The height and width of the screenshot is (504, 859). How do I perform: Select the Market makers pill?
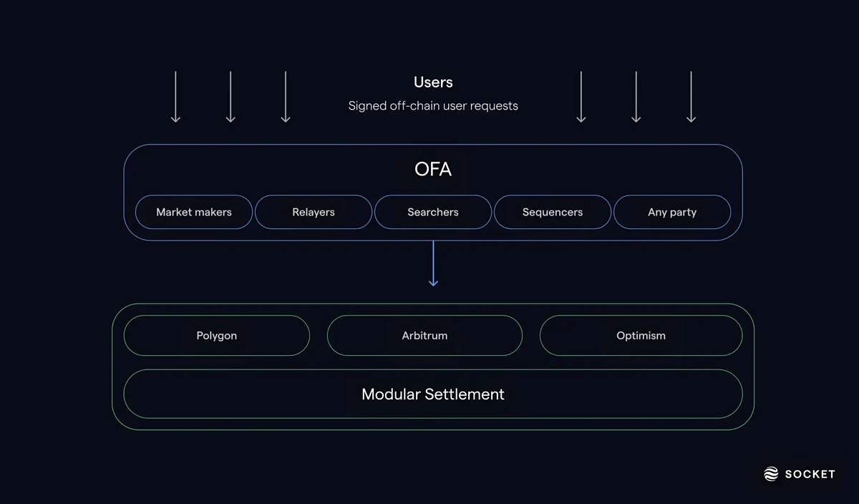[194, 212]
